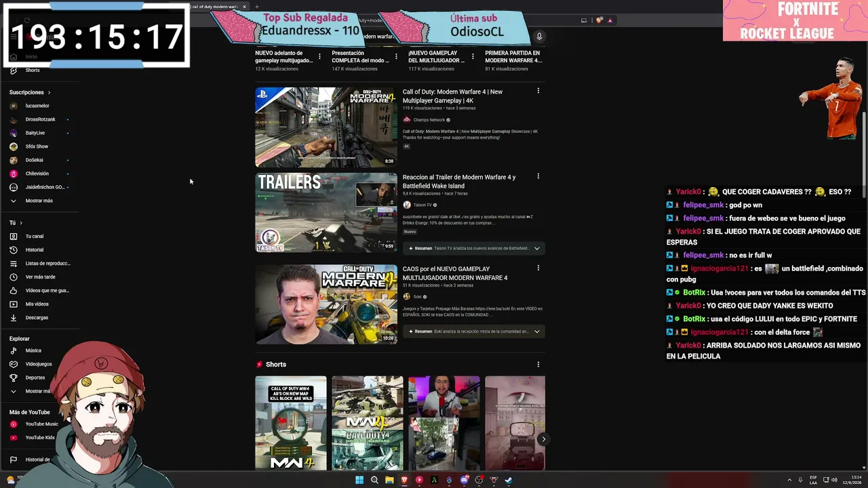Click the Brave Shields icon in address bar
This screenshot has height=488, width=868.
coord(599,20)
